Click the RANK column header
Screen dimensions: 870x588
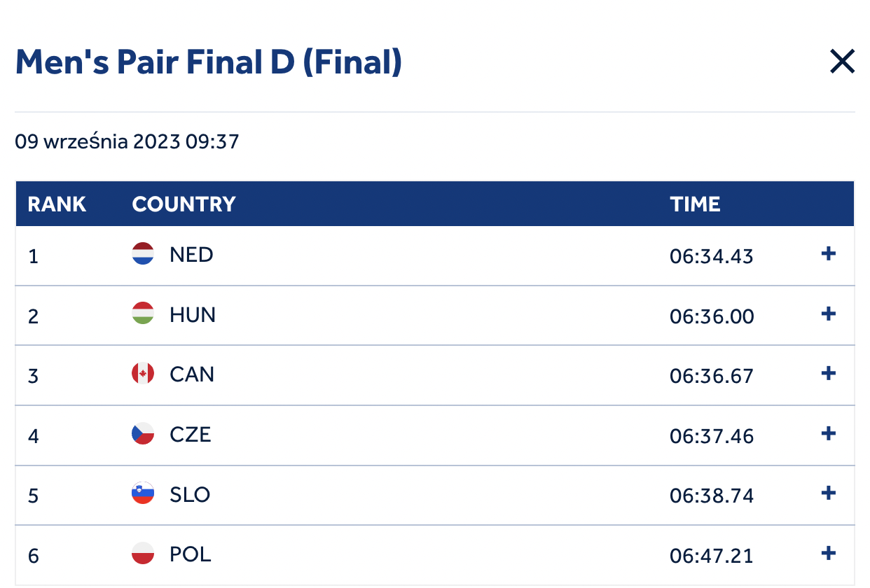tap(57, 204)
